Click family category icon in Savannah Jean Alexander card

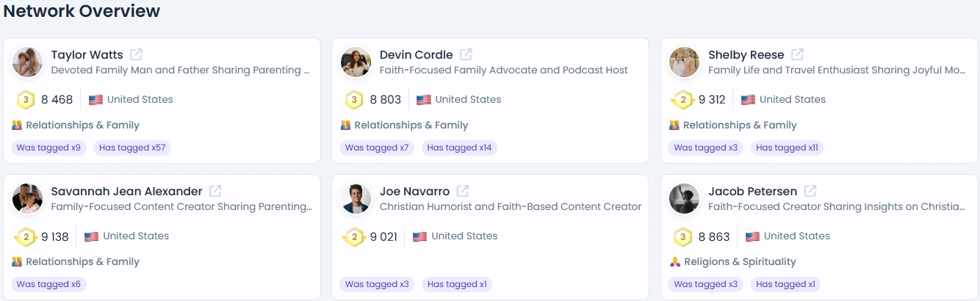click(17, 262)
